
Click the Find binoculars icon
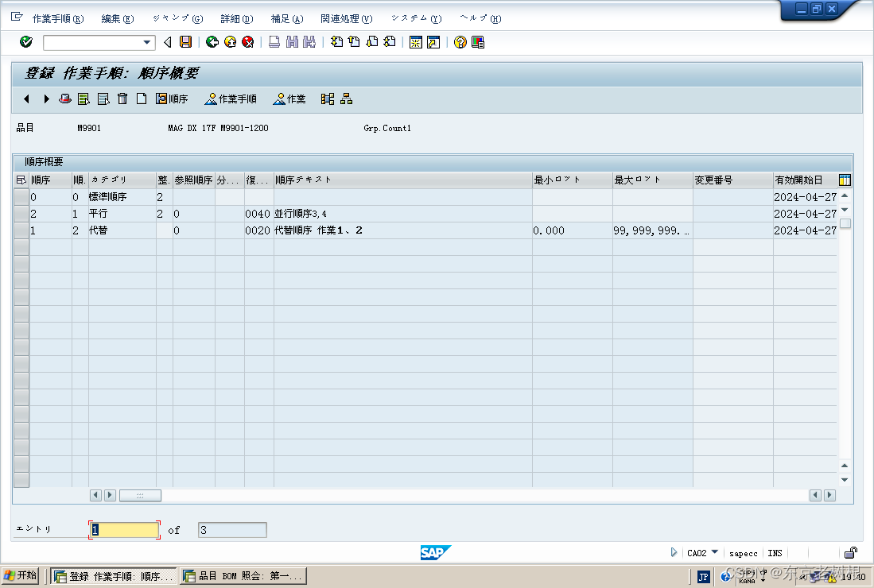click(290, 42)
